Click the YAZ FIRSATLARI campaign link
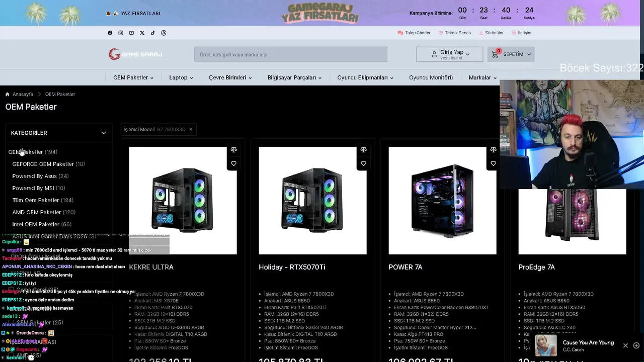This screenshot has width=644, height=362. pos(141,14)
